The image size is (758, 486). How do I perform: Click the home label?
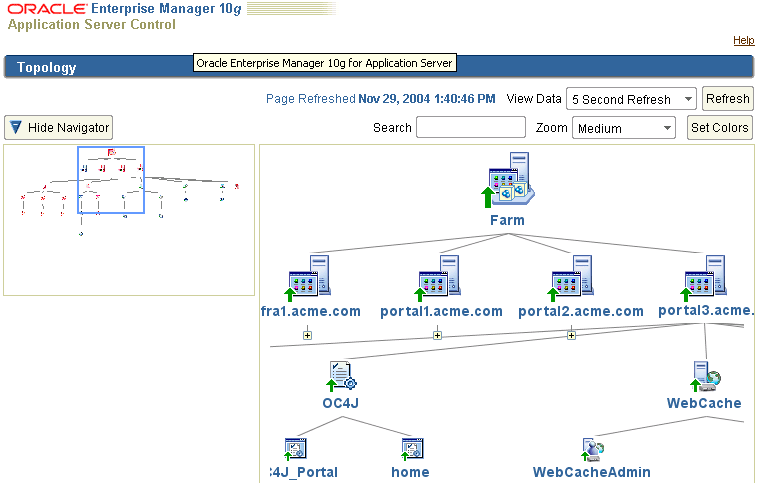(x=410, y=472)
